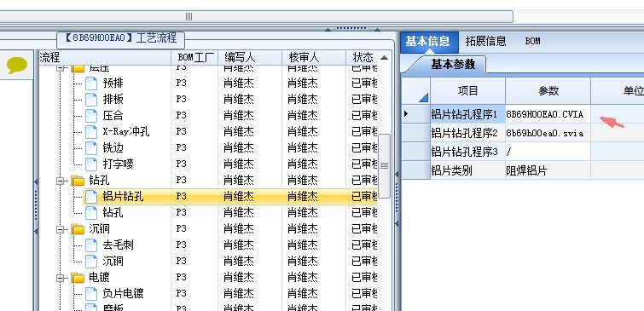Sort by the 核审人 column header
The image size is (644, 311).
(314, 57)
